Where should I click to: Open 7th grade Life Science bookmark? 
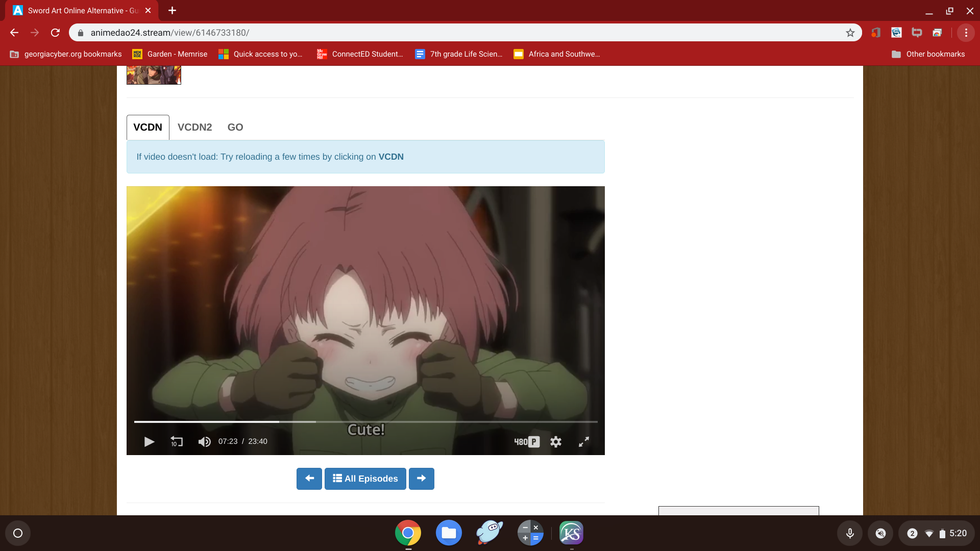459,54
